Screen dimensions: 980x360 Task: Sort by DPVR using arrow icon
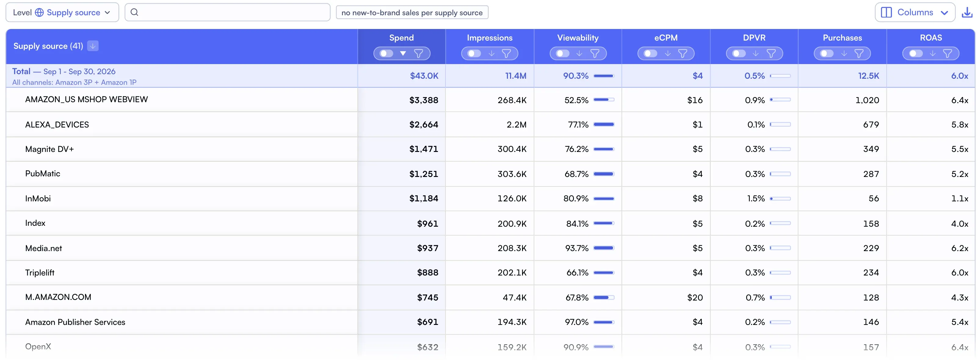(756, 54)
